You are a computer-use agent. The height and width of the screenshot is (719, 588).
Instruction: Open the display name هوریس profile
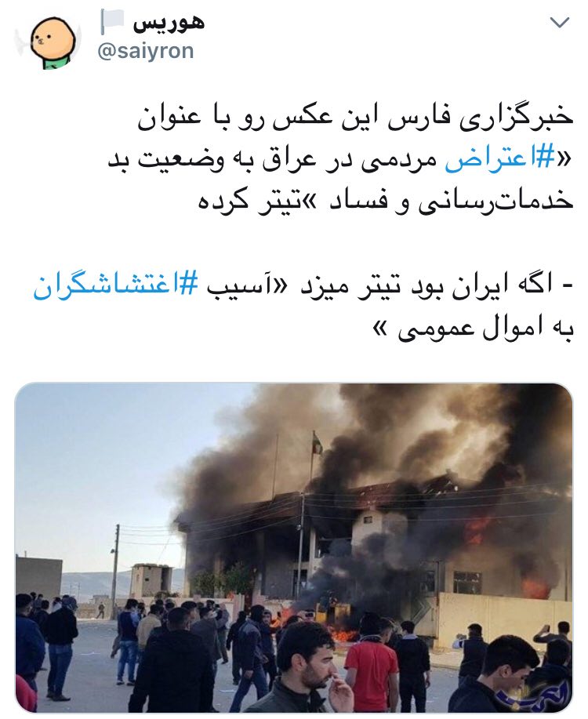click(x=169, y=23)
